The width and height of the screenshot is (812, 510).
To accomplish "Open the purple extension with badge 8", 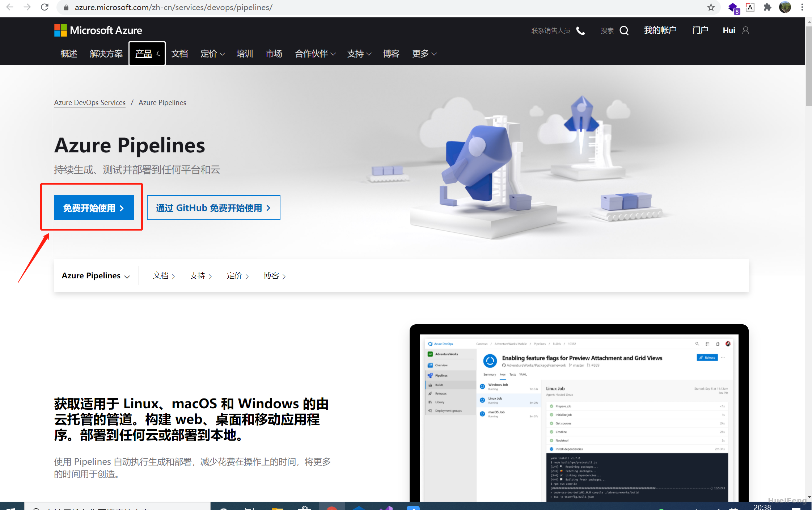I will click(x=733, y=8).
